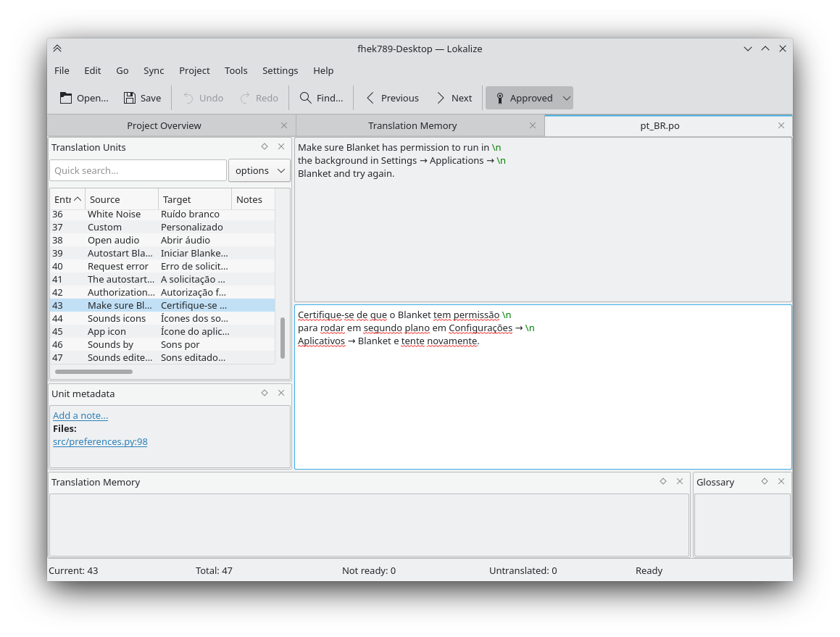Open the quick search options dropdown

tap(259, 170)
